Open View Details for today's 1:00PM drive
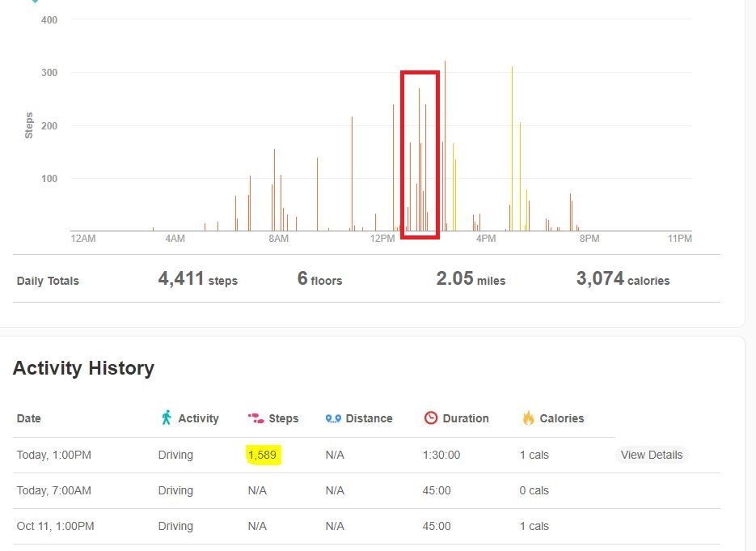 pos(652,455)
